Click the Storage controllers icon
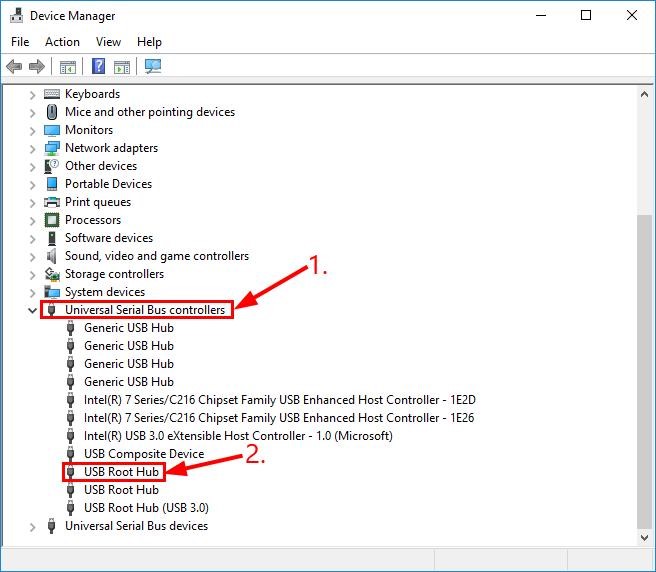The image size is (656, 572). 52,274
